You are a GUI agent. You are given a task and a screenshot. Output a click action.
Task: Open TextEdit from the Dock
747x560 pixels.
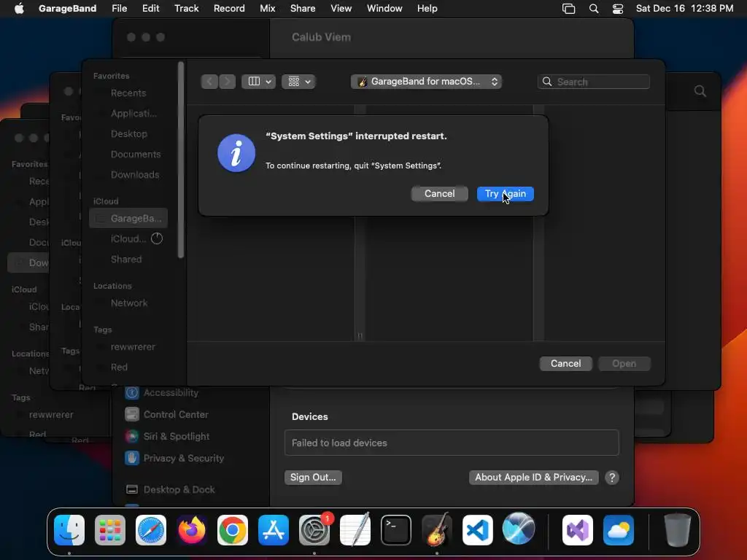(355, 530)
